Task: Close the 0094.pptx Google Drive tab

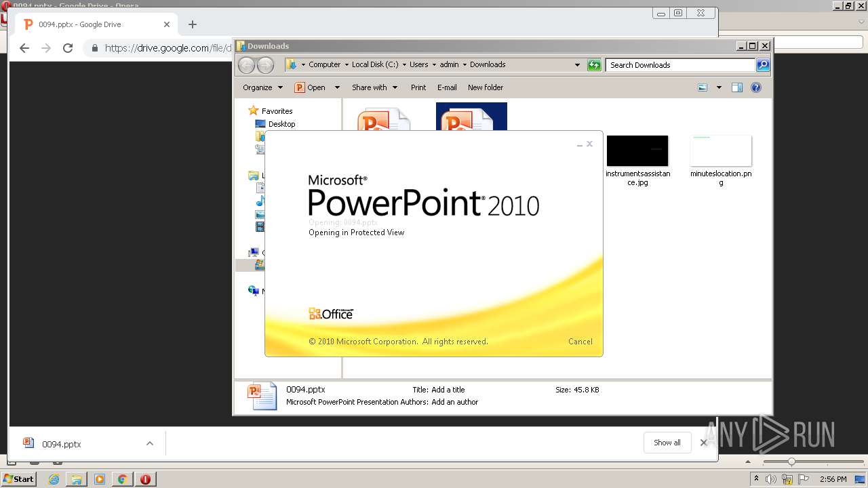Action: (167, 24)
